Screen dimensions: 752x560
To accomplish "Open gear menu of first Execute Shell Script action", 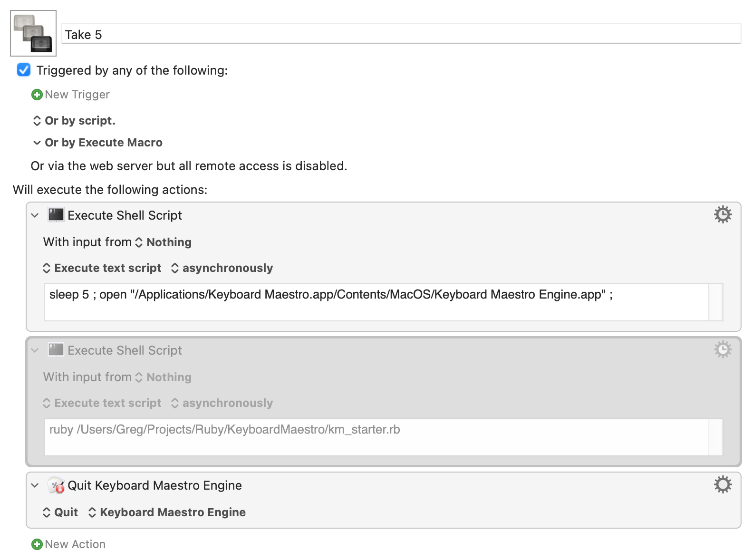I will 723,215.
